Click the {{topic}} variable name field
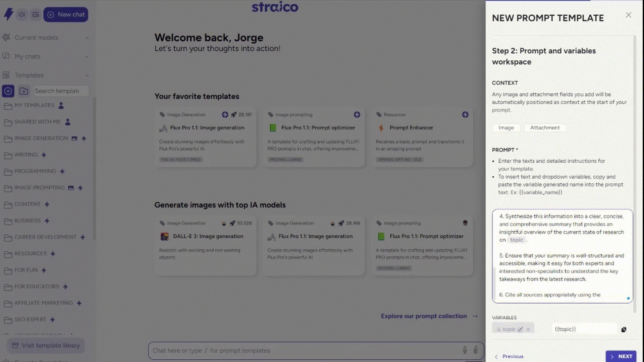Screen dimensions: 644x362 tap(584, 329)
